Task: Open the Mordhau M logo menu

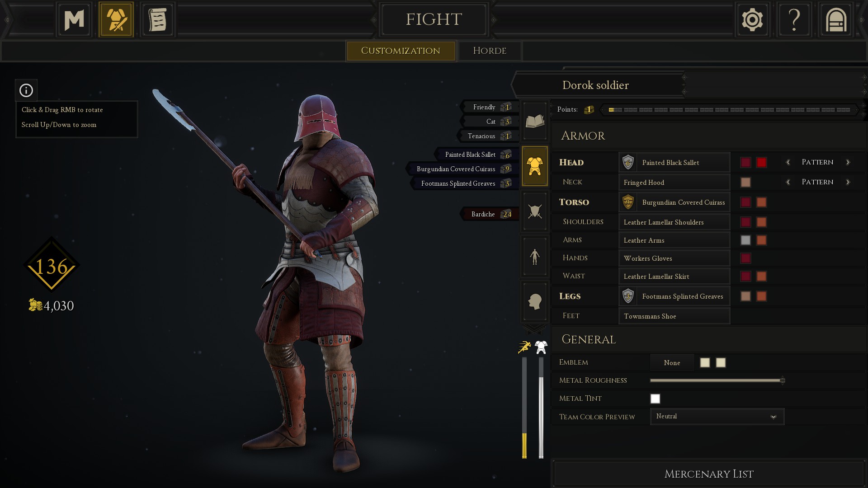Action: (75, 20)
